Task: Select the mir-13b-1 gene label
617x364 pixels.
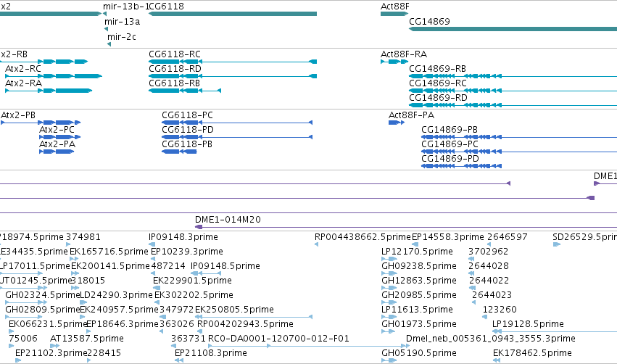Action: (126, 7)
